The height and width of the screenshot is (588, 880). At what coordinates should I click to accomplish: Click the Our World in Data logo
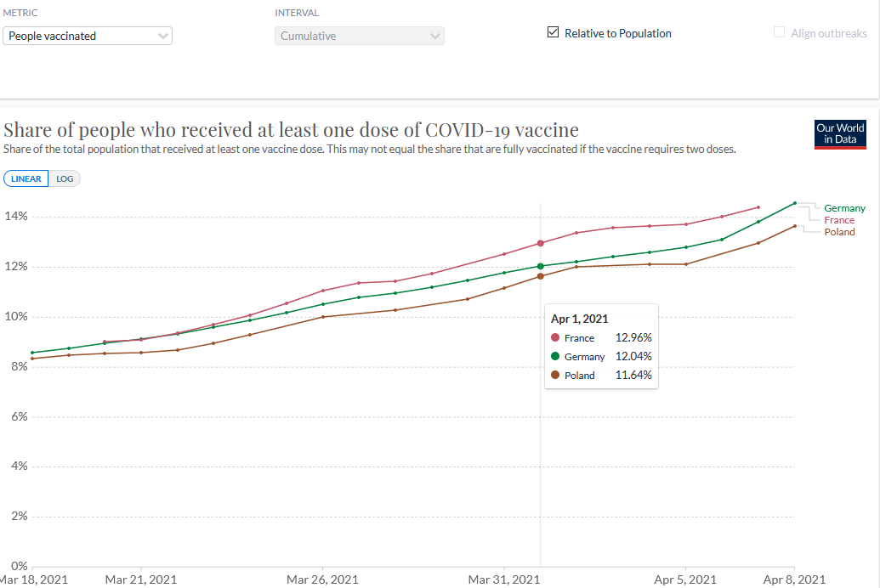click(840, 134)
